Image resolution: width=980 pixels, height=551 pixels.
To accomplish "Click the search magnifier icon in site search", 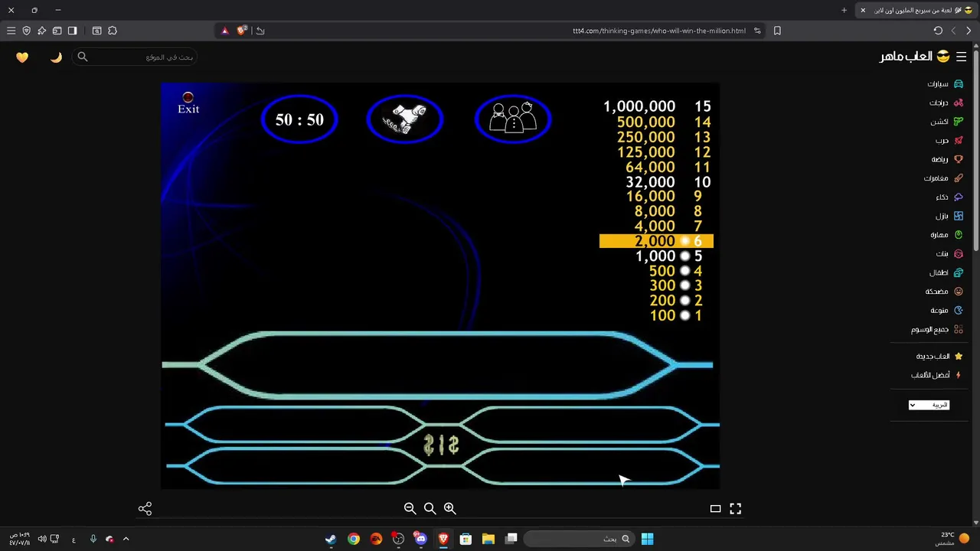I will [x=83, y=57].
